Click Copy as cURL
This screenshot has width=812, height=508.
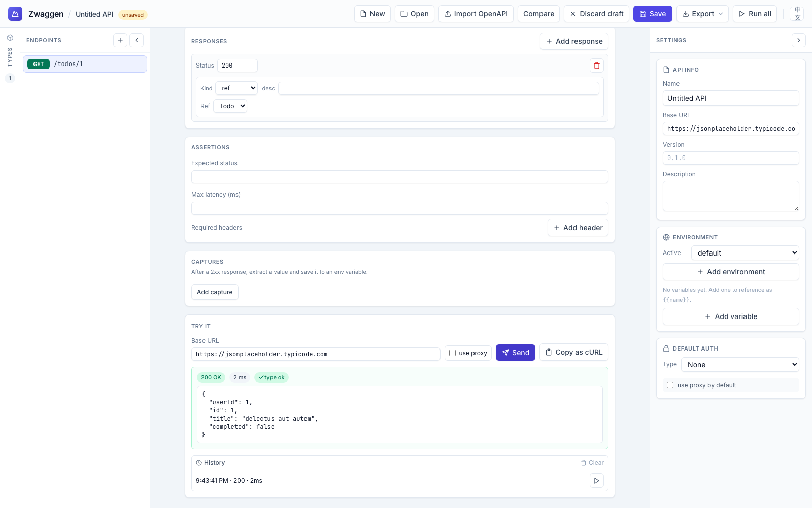[573, 352]
